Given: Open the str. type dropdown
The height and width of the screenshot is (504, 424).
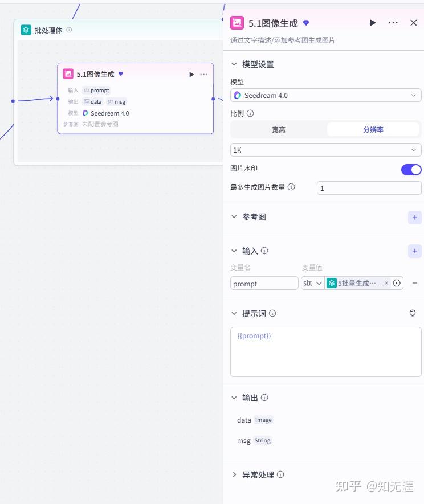Looking at the screenshot, I should pos(312,283).
